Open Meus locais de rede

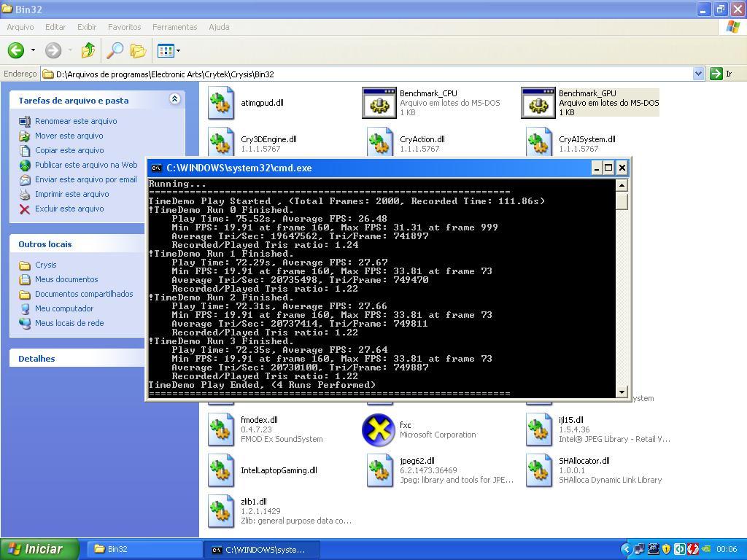point(69,323)
